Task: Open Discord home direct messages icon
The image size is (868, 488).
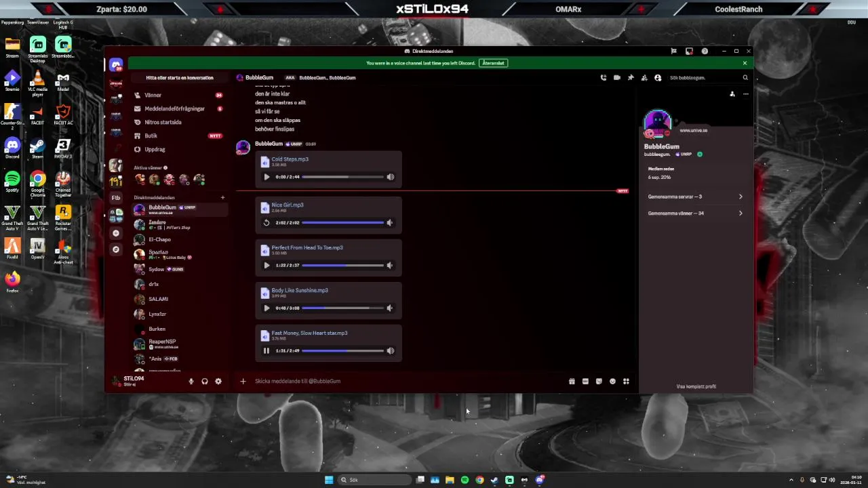Action: click(x=116, y=64)
